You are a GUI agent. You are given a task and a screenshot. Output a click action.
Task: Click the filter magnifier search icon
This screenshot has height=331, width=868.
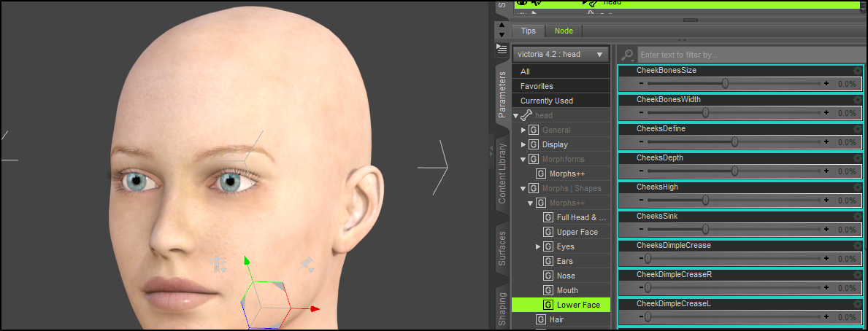626,55
